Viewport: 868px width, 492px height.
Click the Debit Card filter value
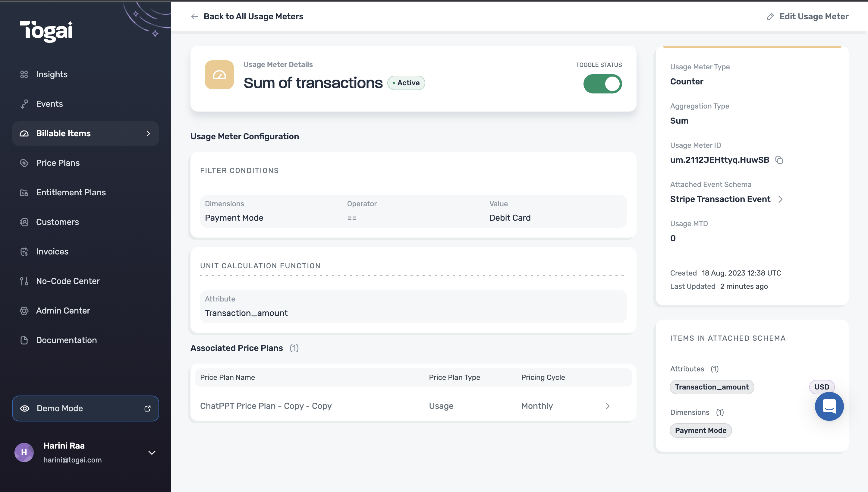tap(510, 218)
